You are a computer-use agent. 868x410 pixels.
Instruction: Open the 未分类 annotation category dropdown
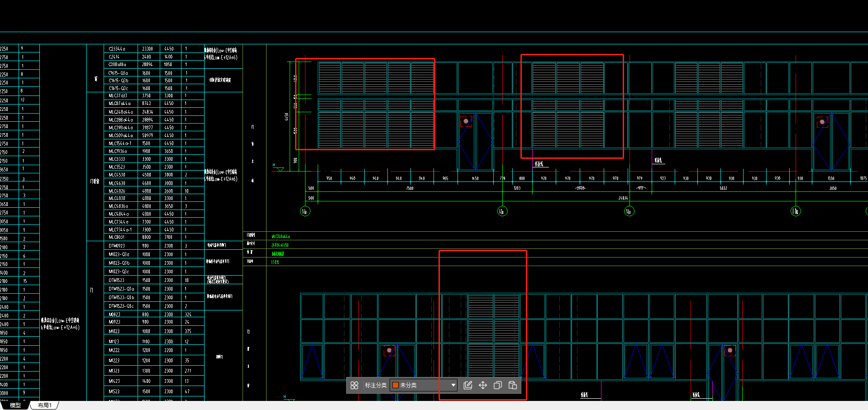(x=453, y=385)
